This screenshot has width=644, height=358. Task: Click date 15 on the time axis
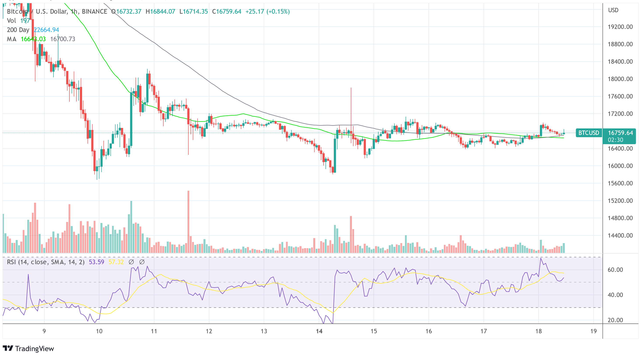click(374, 331)
